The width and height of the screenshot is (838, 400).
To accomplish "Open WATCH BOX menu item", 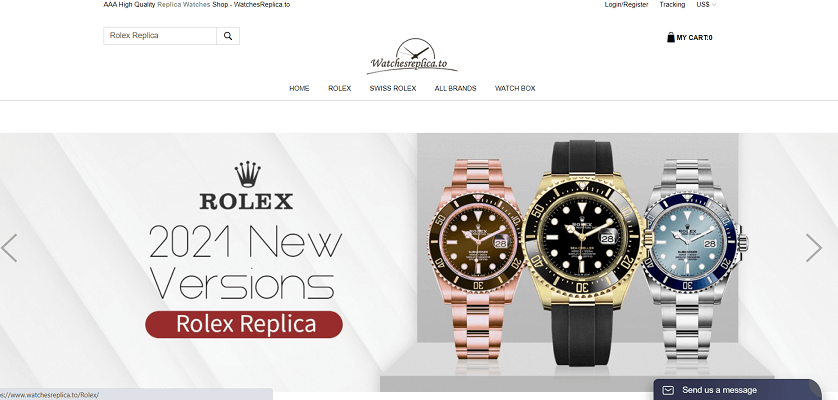I will coord(515,88).
